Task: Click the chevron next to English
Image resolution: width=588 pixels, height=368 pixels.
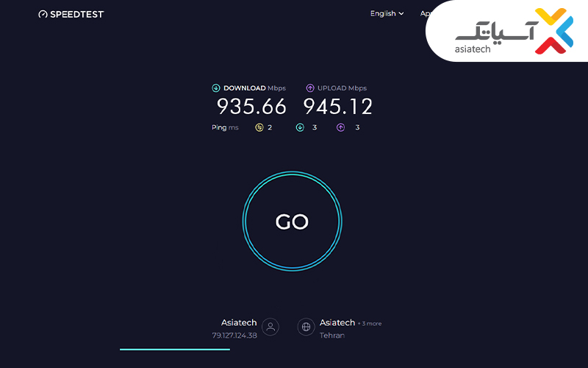Action: pos(401,13)
